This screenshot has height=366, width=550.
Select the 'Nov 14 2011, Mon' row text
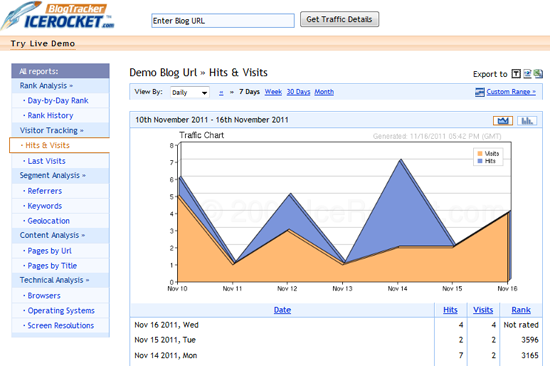click(x=166, y=355)
